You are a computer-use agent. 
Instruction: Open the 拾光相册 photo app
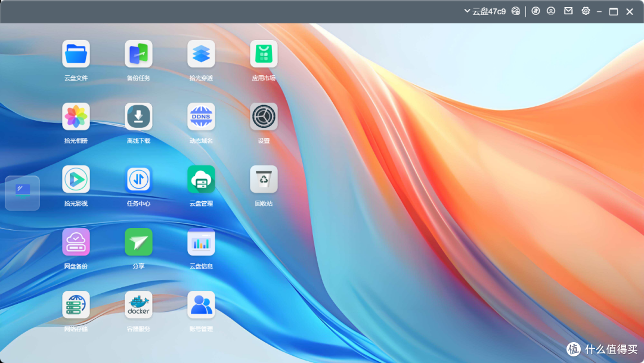click(x=76, y=117)
